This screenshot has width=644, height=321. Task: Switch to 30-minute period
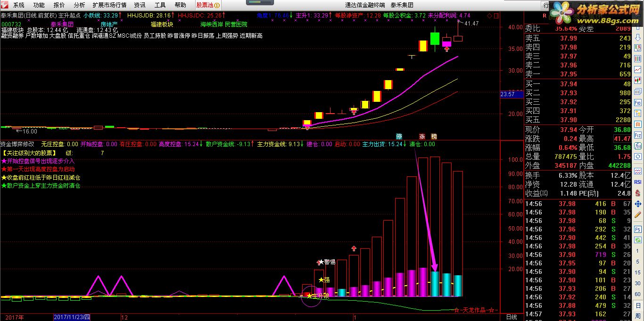[638, 283]
